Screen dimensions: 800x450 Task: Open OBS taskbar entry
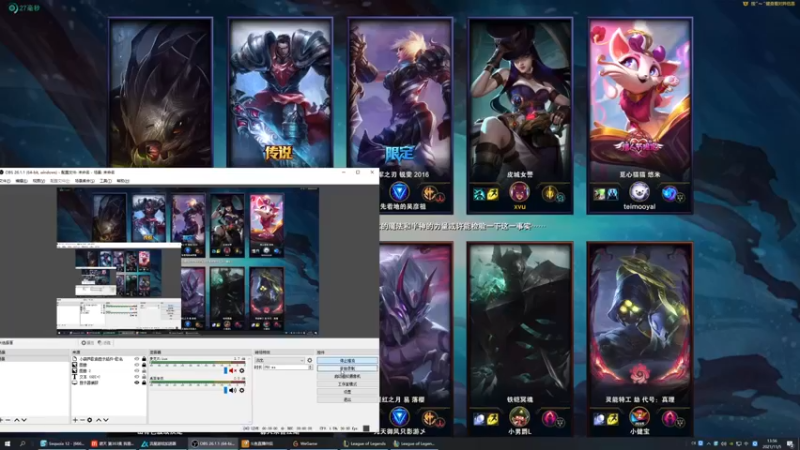213,444
